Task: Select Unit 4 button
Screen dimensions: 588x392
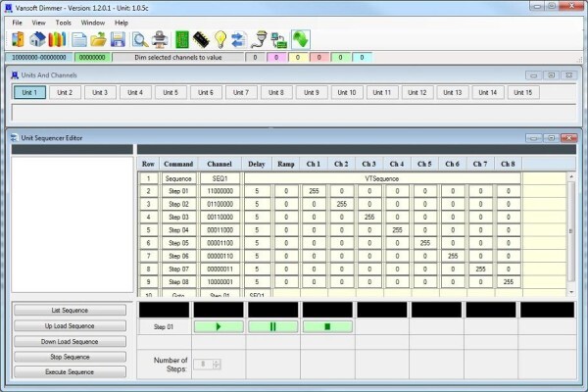Action: (x=135, y=92)
